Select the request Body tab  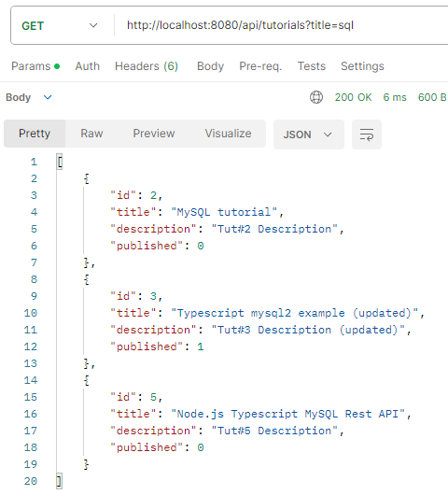tap(210, 66)
